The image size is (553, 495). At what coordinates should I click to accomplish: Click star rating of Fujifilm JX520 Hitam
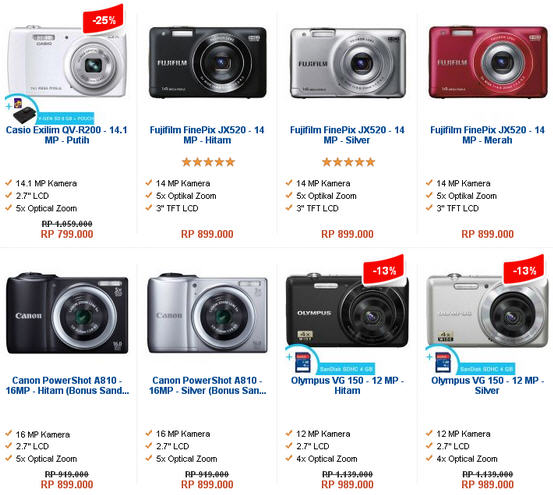[208, 162]
